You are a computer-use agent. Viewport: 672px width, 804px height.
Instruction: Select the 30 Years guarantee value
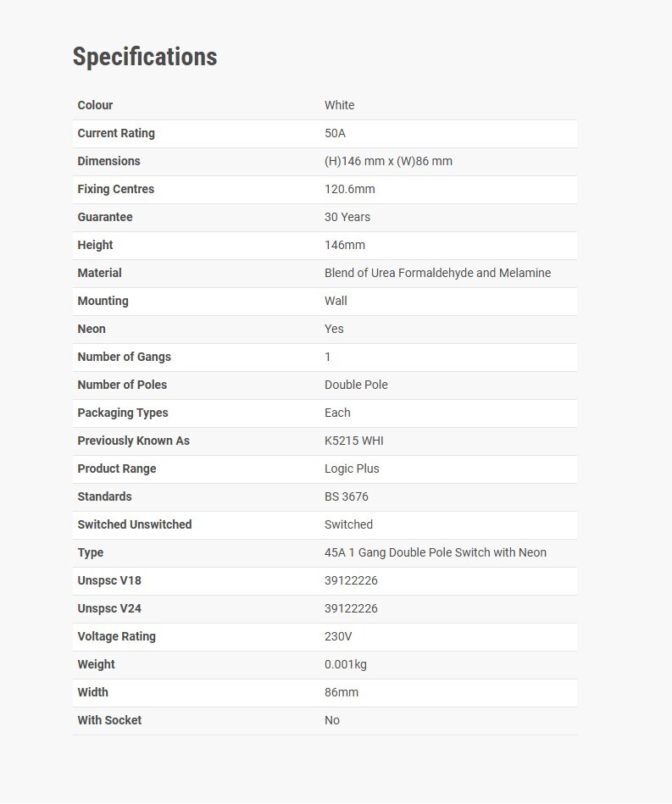[347, 217]
